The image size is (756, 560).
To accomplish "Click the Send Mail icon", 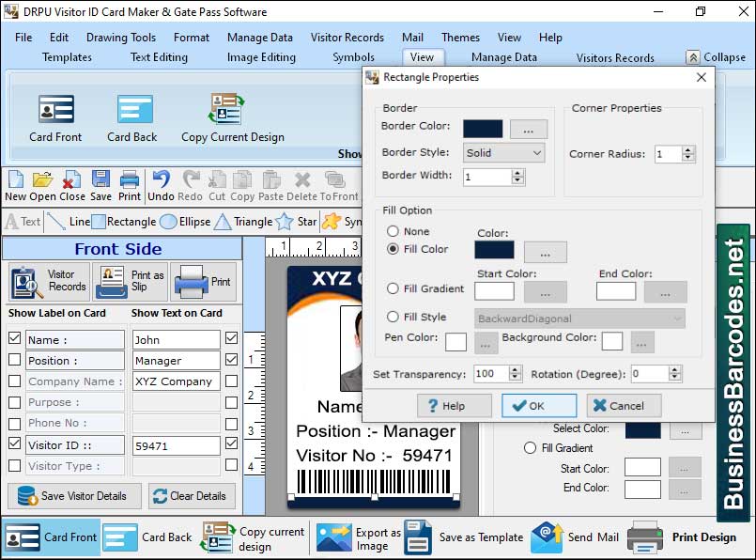I will click(548, 537).
